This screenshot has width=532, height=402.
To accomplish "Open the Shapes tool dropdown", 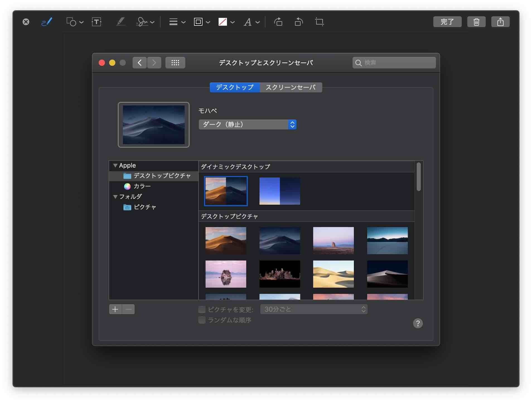I will click(75, 22).
